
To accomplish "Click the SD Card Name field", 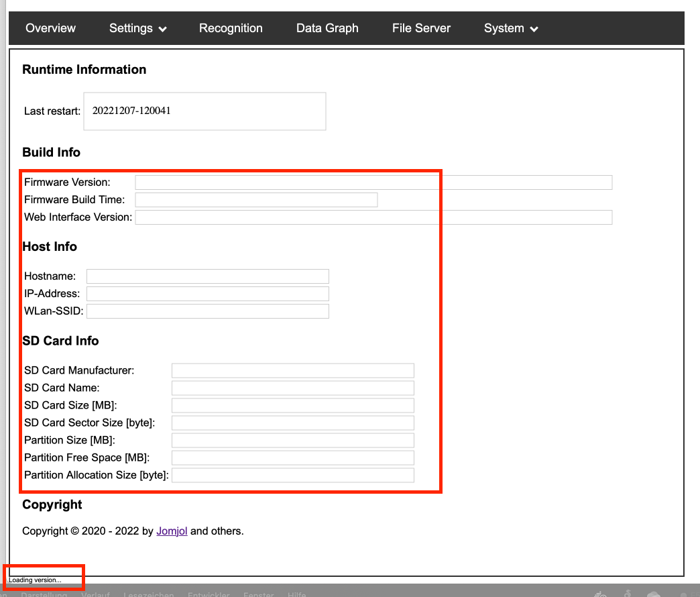I will point(293,388).
